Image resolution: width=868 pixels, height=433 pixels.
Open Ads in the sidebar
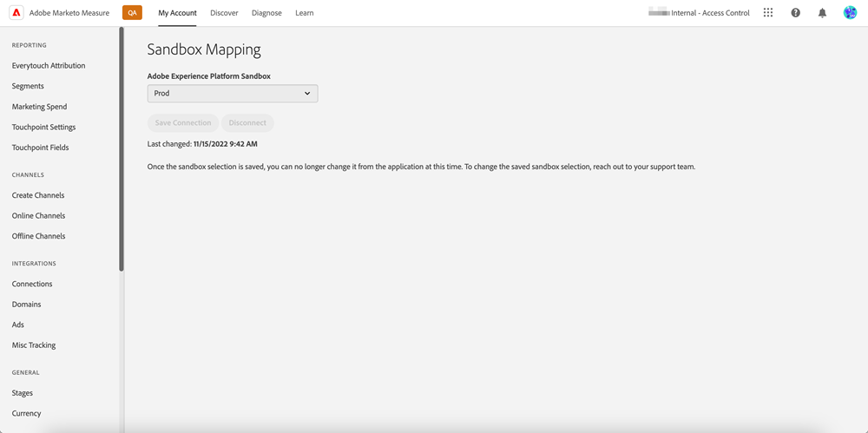click(17, 325)
